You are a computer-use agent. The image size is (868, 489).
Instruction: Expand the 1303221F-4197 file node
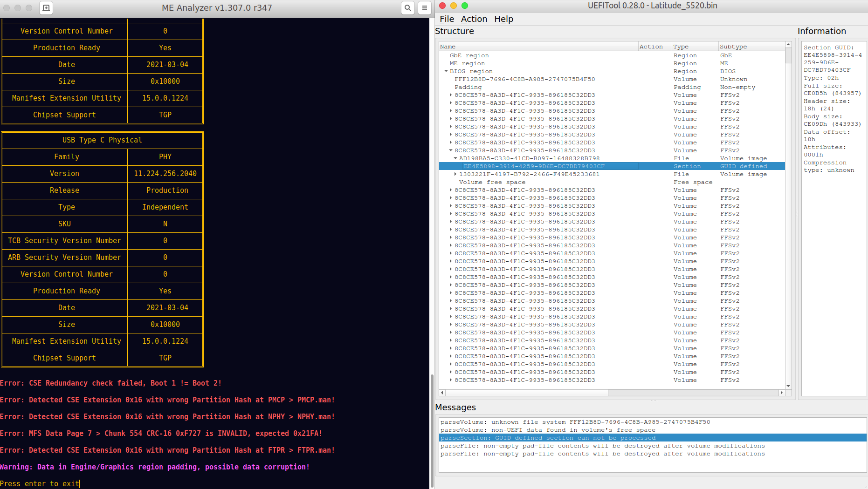pos(455,174)
